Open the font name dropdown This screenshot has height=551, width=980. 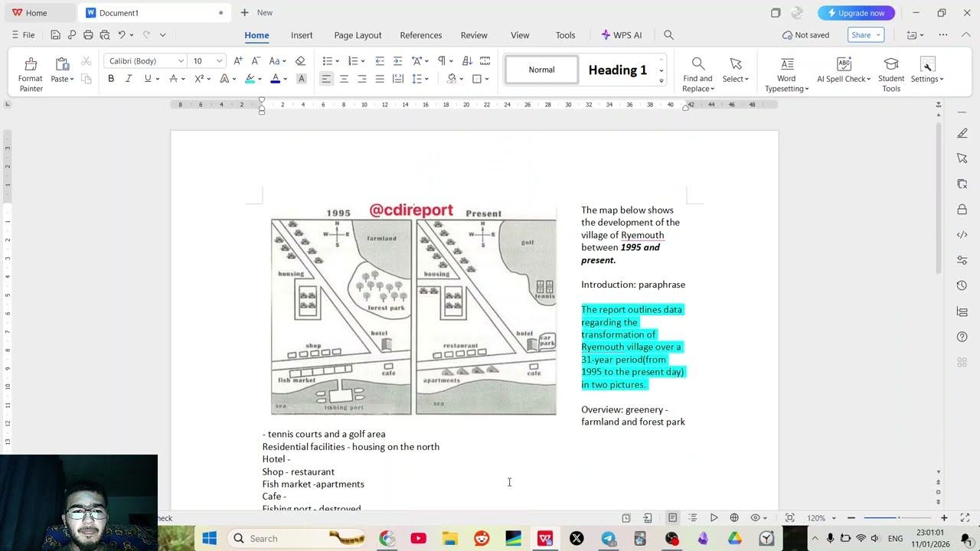181,61
